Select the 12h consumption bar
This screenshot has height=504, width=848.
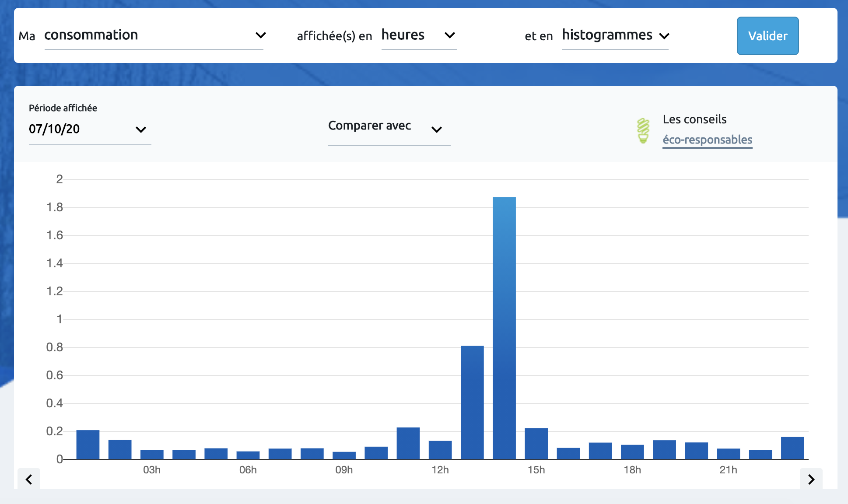point(440,450)
